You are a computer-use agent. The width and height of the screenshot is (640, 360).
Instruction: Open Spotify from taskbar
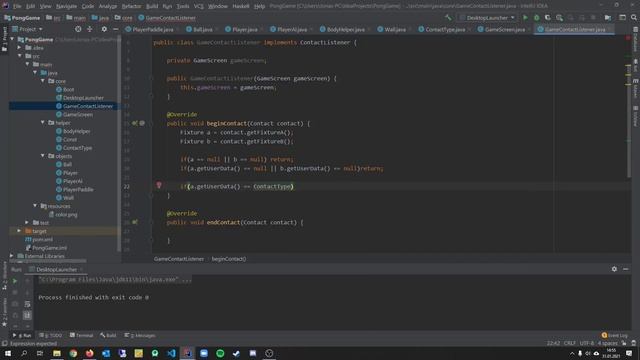click(x=220, y=353)
